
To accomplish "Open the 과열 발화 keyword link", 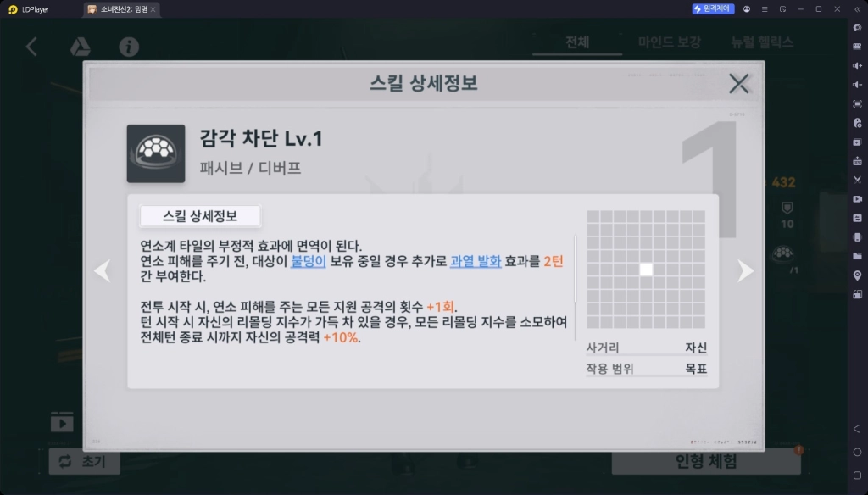I will click(476, 262).
